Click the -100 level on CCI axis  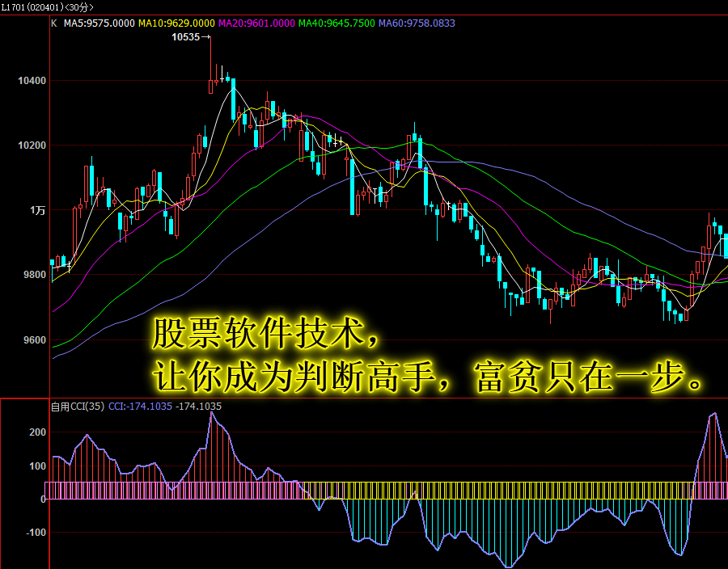click(36, 533)
